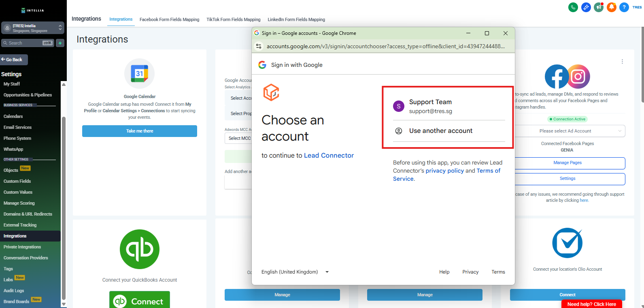Select Use another account
644x308 pixels.
[x=449, y=131]
